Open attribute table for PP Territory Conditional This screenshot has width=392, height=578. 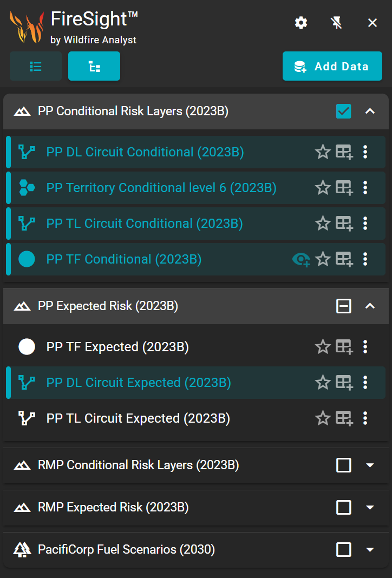(x=344, y=188)
